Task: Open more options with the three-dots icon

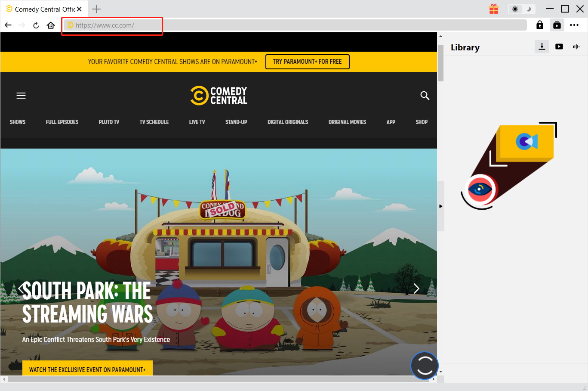Action: click(x=574, y=25)
